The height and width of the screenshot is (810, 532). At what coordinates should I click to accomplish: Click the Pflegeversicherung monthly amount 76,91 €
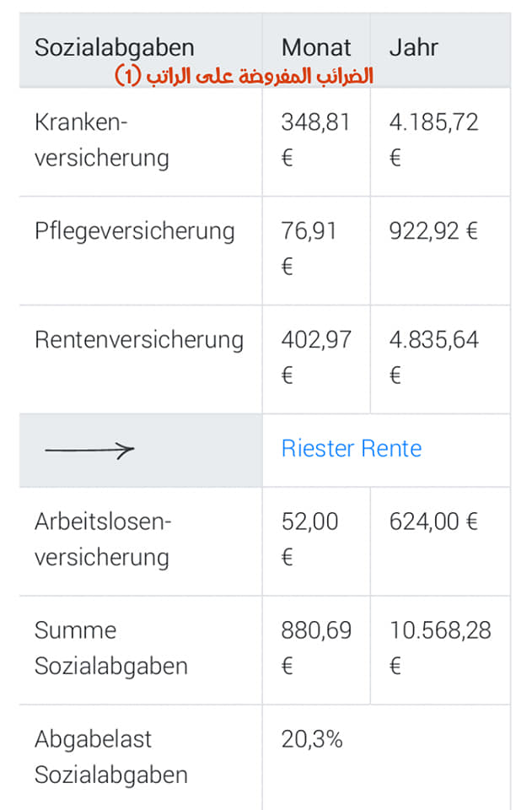309,248
